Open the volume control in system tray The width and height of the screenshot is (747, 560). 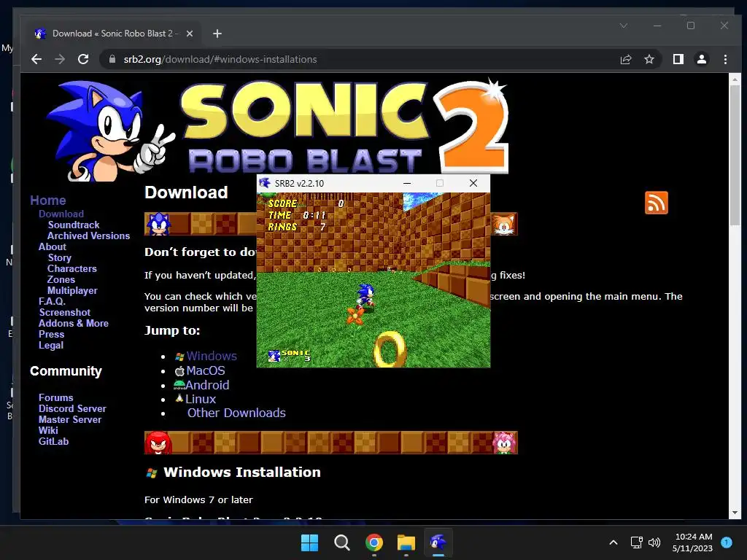click(x=654, y=542)
